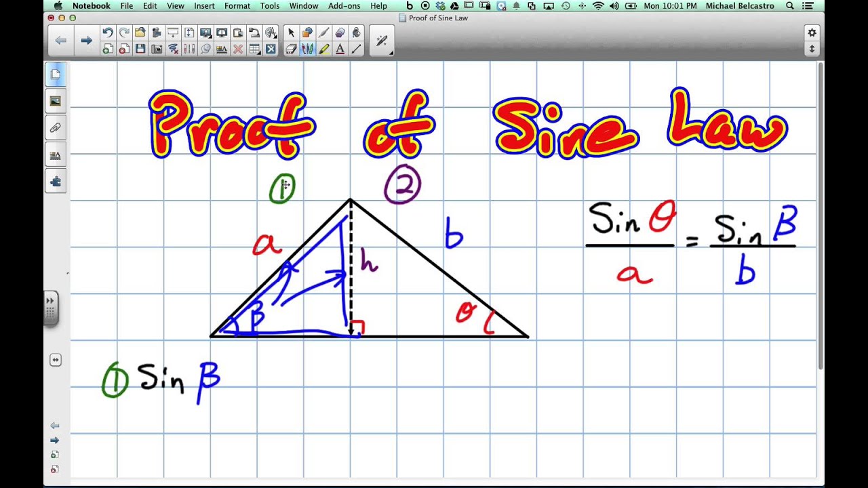The height and width of the screenshot is (488, 868).
Task: Open the Add-ons menu
Action: (x=344, y=6)
